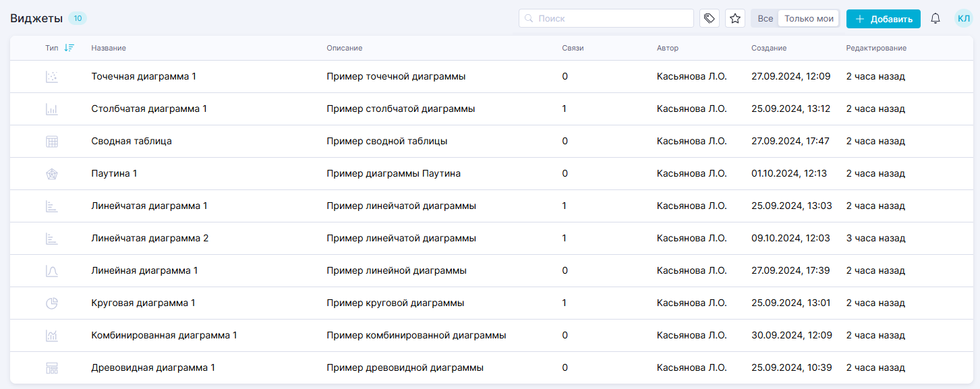Click the radar chart icon for Паутина 1

pos(52,174)
